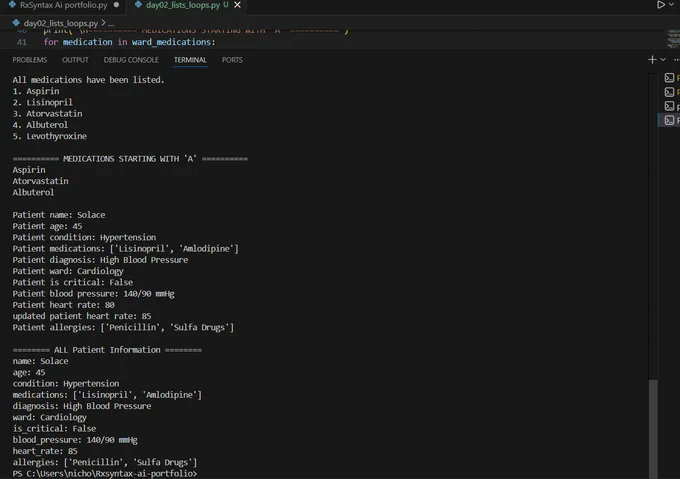Select the third terminal instance in the list
The width and height of the screenshot is (680, 479).
pyautogui.click(x=671, y=106)
